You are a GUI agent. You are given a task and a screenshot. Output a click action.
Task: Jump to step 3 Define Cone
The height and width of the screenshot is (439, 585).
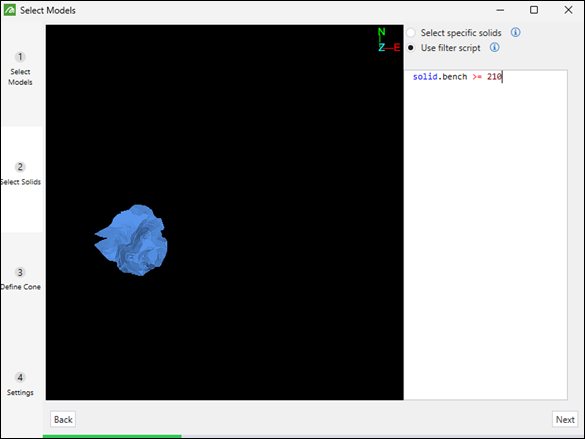(21, 279)
